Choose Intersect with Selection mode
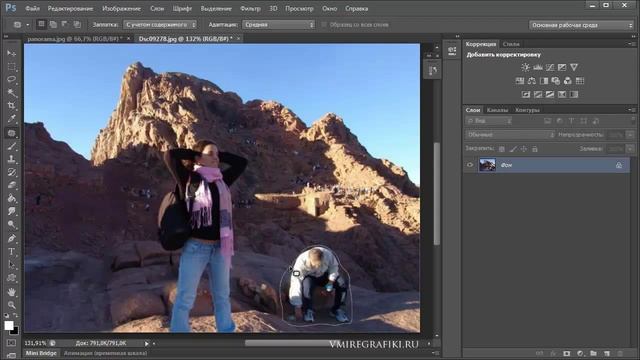This screenshot has width=640, height=360. coord(77,24)
